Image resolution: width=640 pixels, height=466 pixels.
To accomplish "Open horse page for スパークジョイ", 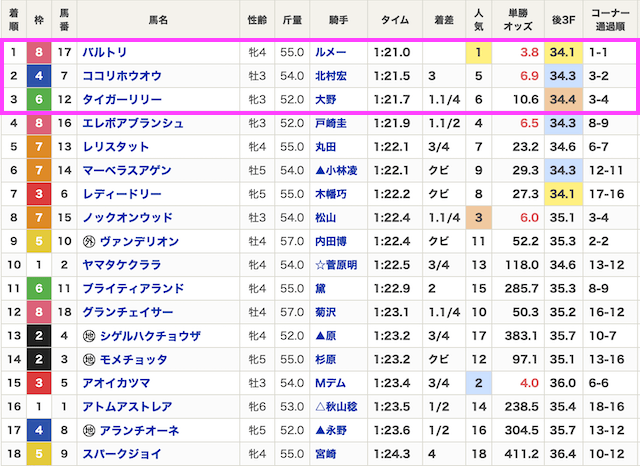I will [x=122, y=455].
